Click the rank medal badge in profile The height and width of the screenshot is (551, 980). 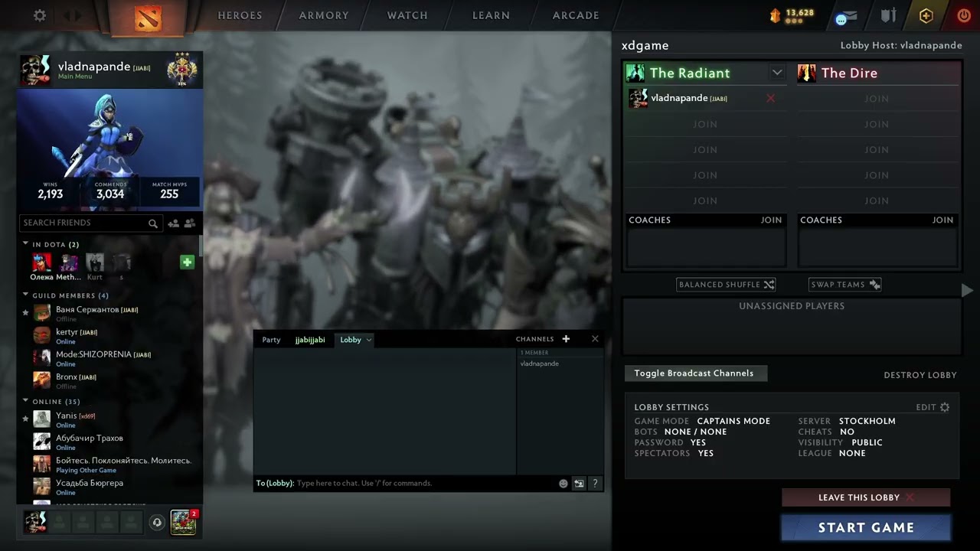[x=182, y=70]
